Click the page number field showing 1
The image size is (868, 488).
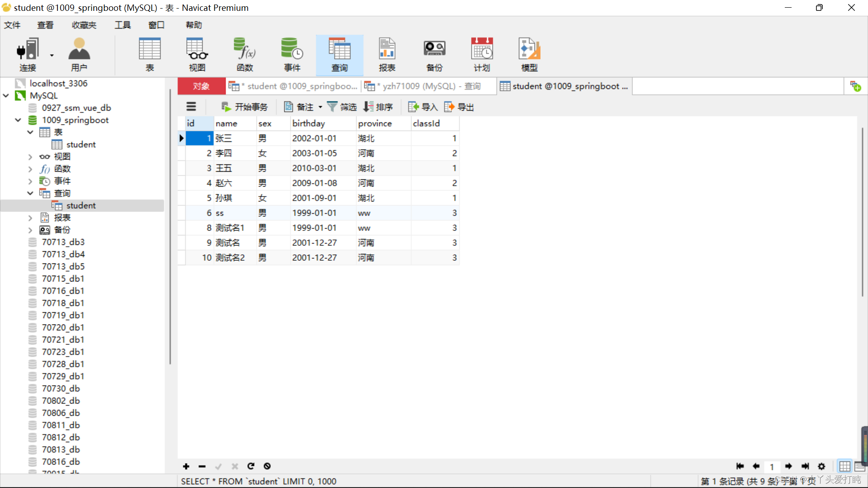click(772, 466)
